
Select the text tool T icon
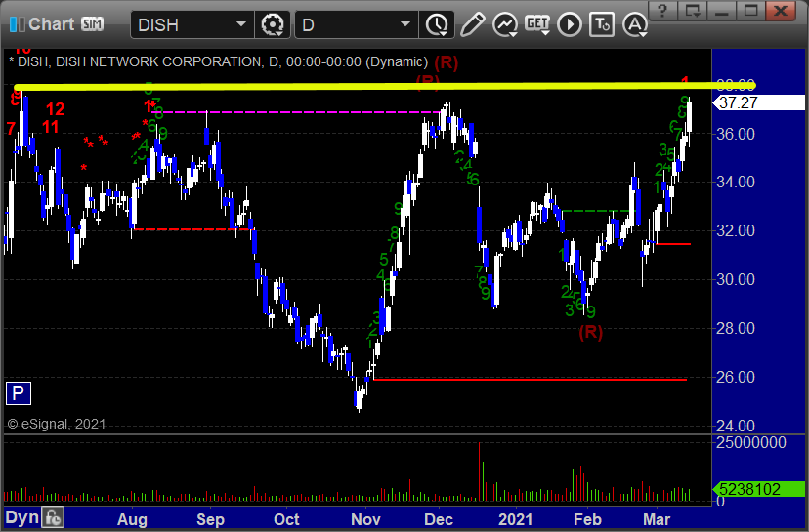click(x=602, y=24)
